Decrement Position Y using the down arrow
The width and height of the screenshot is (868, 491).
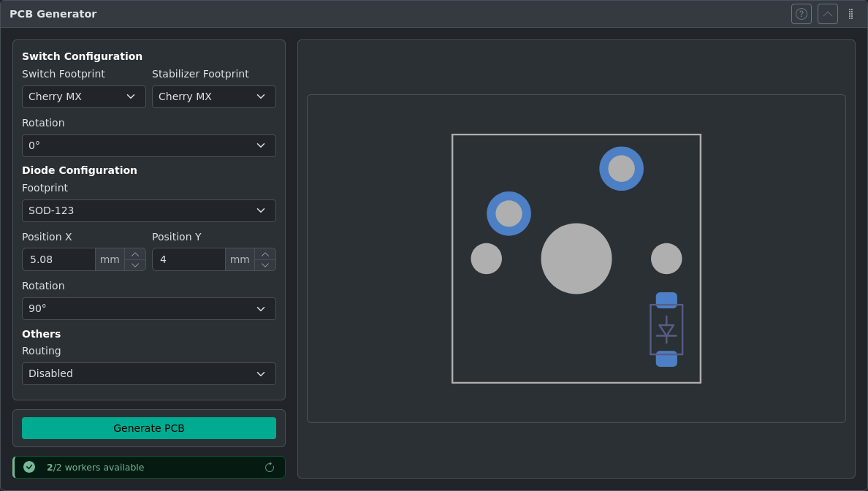pos(265,264)
